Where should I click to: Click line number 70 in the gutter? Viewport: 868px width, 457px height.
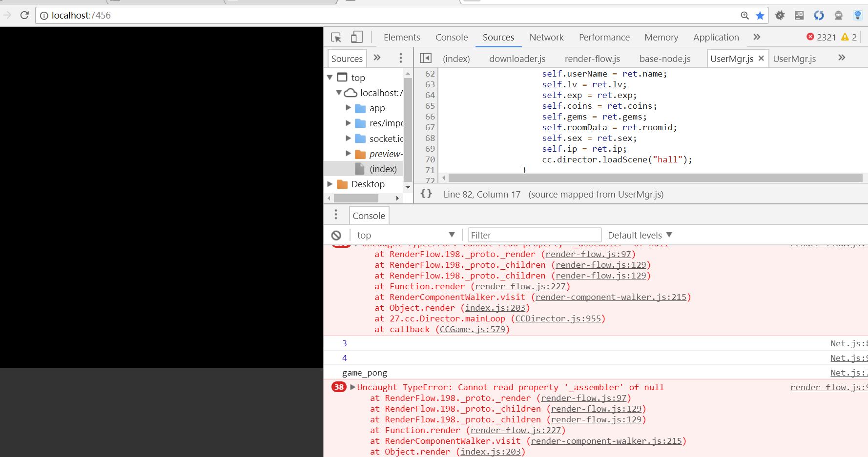point(430,159)
